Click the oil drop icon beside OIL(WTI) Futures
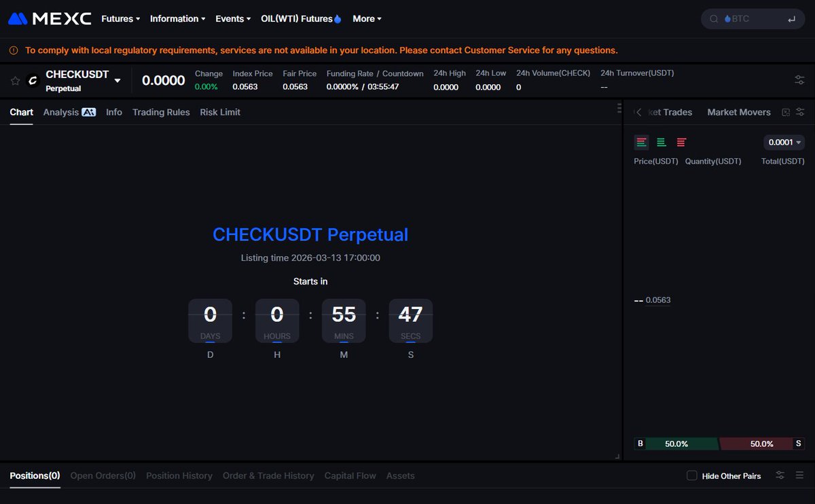This screenshot has height=504, width=815. 338,19
